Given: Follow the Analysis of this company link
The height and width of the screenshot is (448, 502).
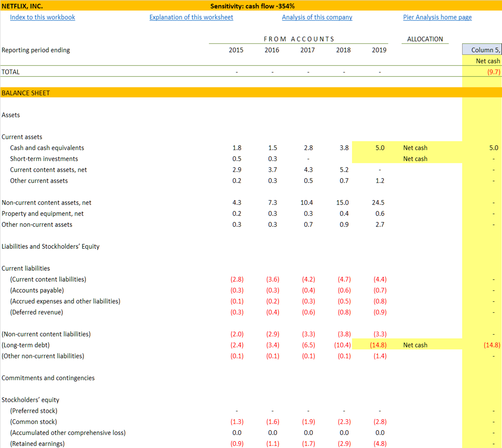Looking at the screenshot, I should 317,17.
